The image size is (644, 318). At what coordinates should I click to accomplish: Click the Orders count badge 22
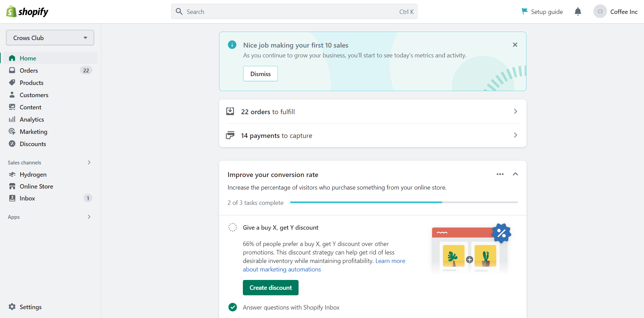(86, 70)
